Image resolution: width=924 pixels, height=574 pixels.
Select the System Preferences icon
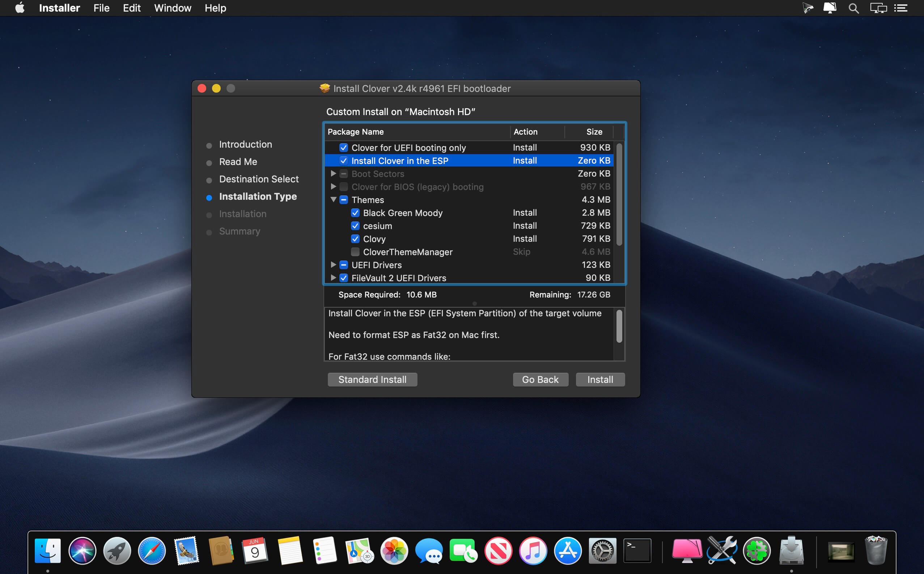[603, 549]
